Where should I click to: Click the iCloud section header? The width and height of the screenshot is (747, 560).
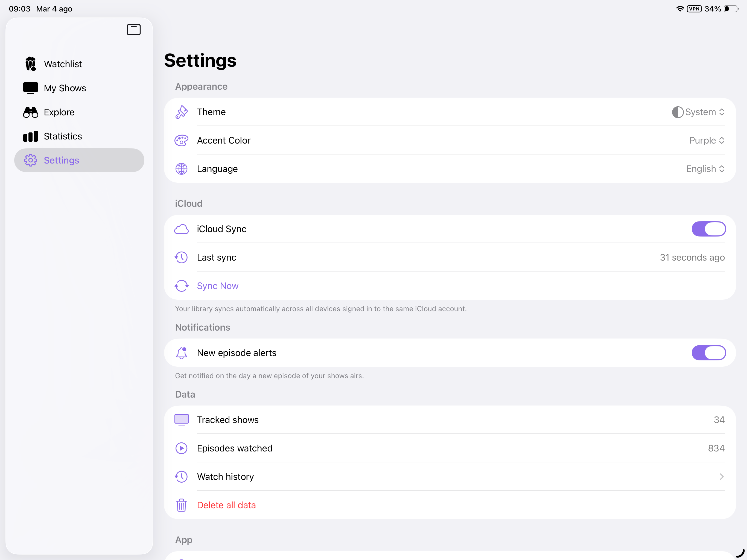pos(188,203)
